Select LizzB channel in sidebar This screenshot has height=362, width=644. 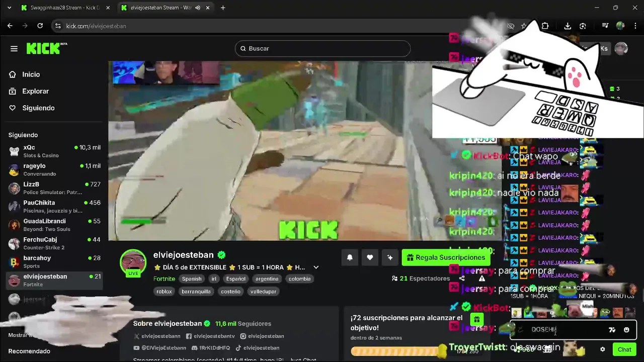click(x=54, y=188)
